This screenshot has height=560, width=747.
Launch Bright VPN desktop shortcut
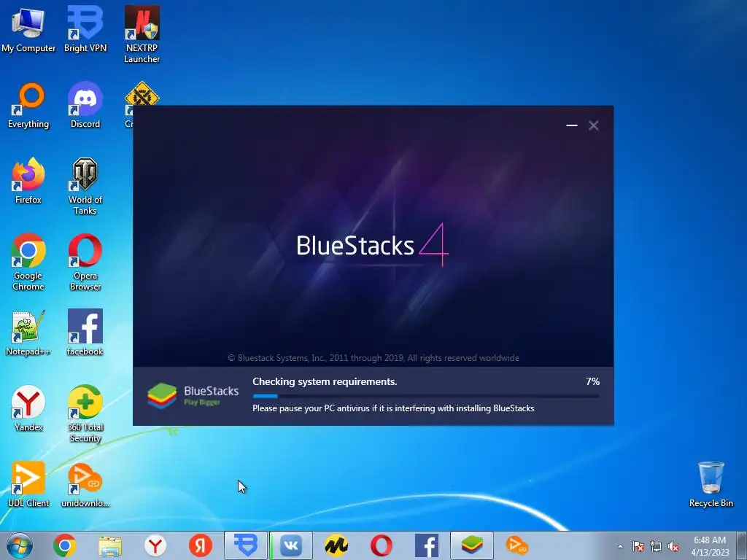click(85, 29)
